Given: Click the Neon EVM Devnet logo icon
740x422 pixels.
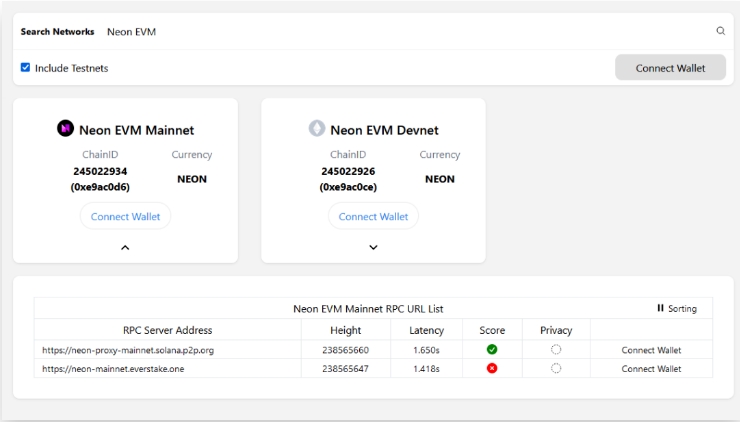Looking at the screenshot, I should point(317,128).
